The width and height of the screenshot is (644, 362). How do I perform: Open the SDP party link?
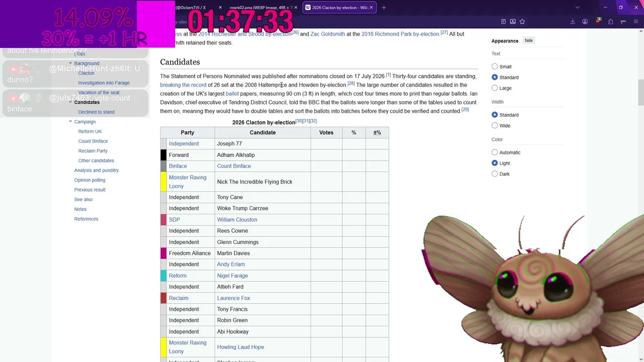click(x=174, y=220)
